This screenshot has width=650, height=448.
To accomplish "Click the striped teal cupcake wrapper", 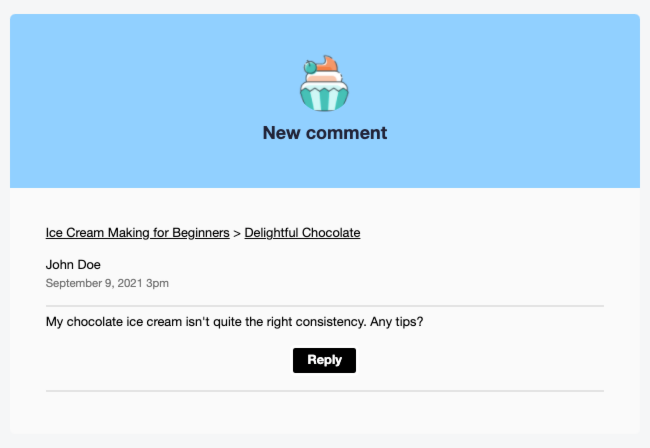I will point(324,99).
